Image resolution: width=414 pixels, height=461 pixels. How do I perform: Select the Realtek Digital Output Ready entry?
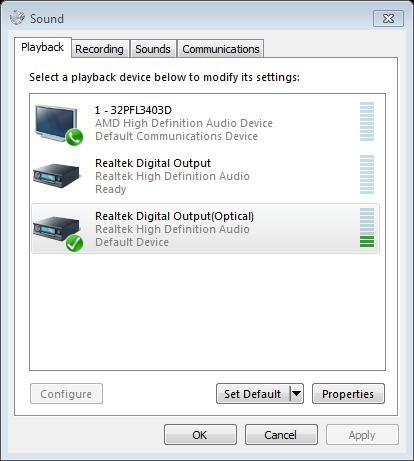coord(205,176)
